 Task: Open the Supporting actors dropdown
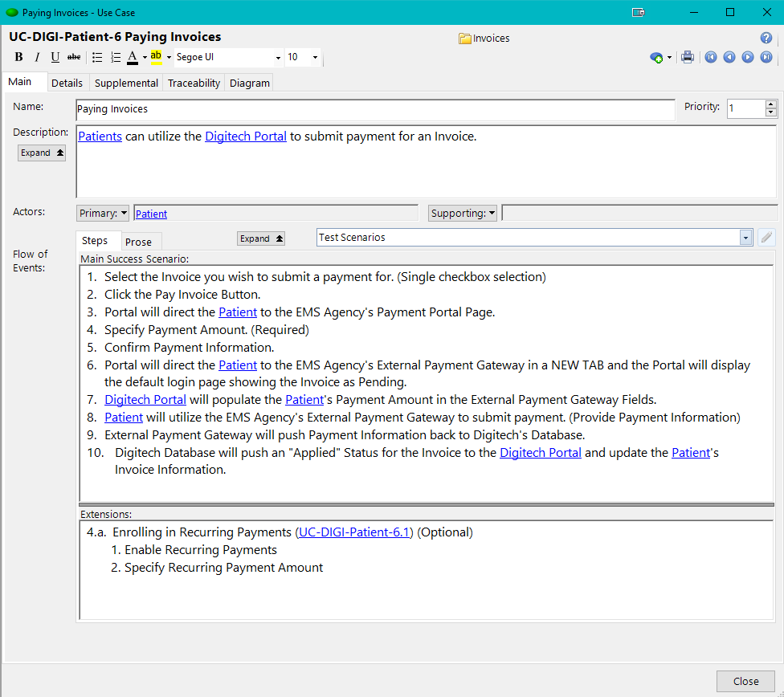tap(463, 213)
